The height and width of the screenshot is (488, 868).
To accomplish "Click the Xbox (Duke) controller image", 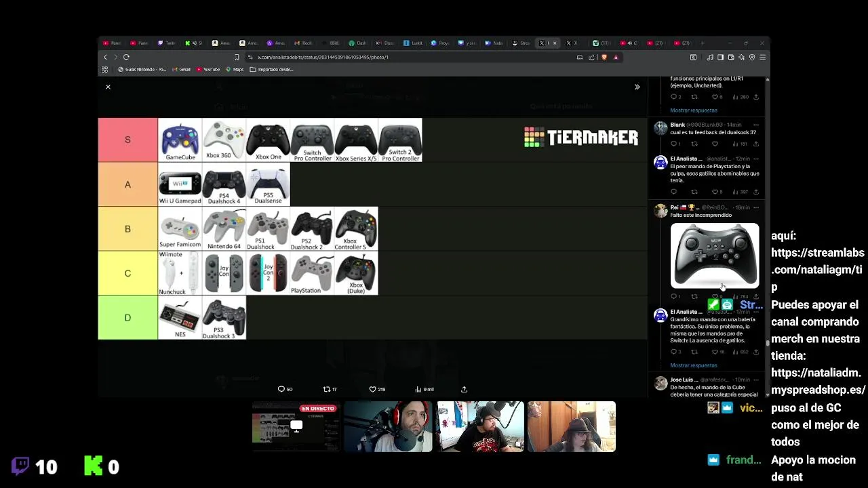I will click(356, 273).
